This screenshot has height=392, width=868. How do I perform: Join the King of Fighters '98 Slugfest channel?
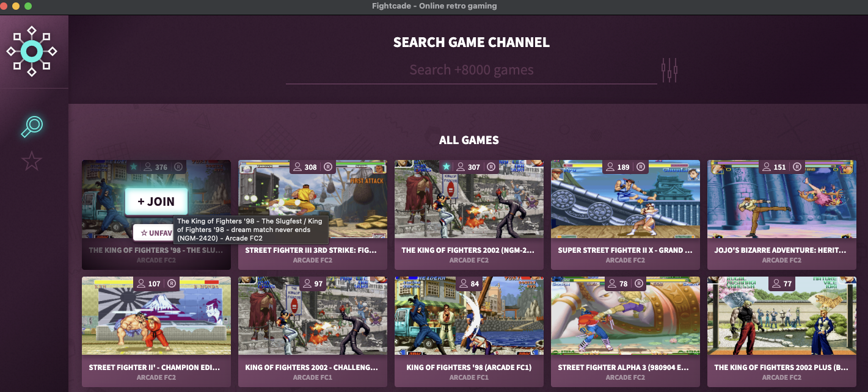point(156,201)
